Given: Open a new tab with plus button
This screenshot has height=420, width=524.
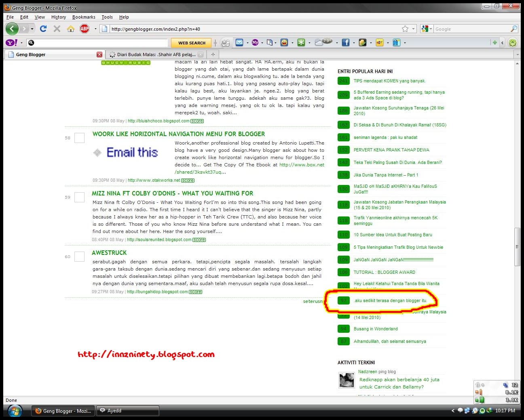Looking at the screenshot, I should click(x=213, y=54).
